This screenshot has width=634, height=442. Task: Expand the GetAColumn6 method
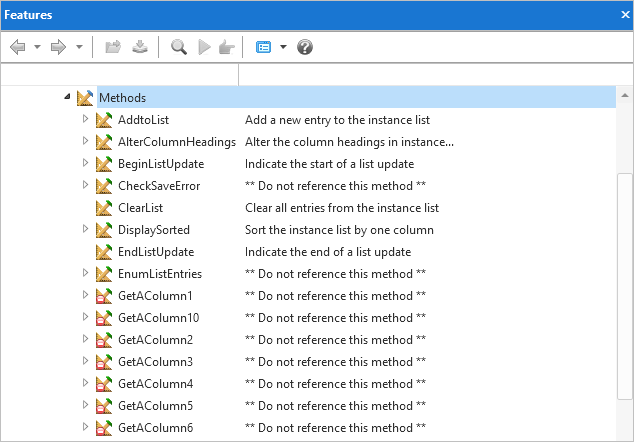85,426
